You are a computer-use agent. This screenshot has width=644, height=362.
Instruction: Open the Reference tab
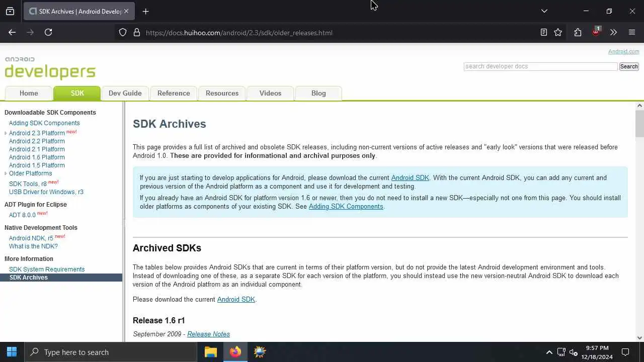coord(174,93)
